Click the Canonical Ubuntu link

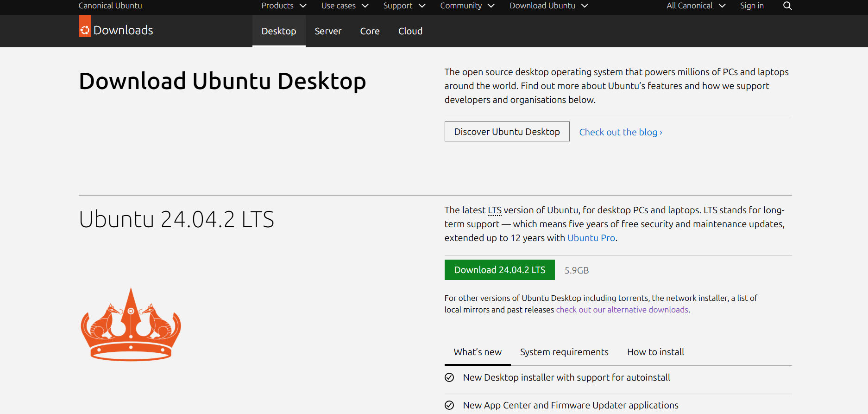[x=110, y=6]
